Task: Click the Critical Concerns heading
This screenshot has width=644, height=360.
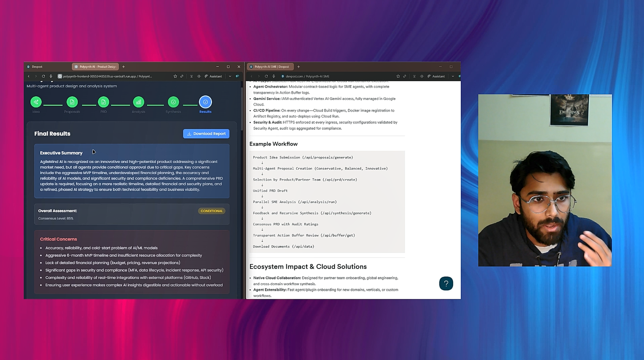Action: point(58,239)
